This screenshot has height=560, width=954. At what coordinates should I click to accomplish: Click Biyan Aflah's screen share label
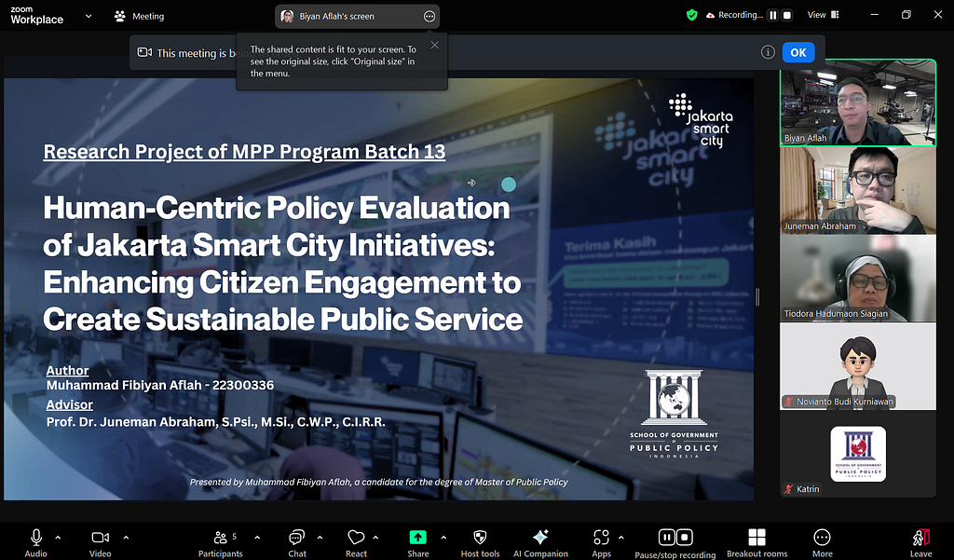[x=336, y=17]
